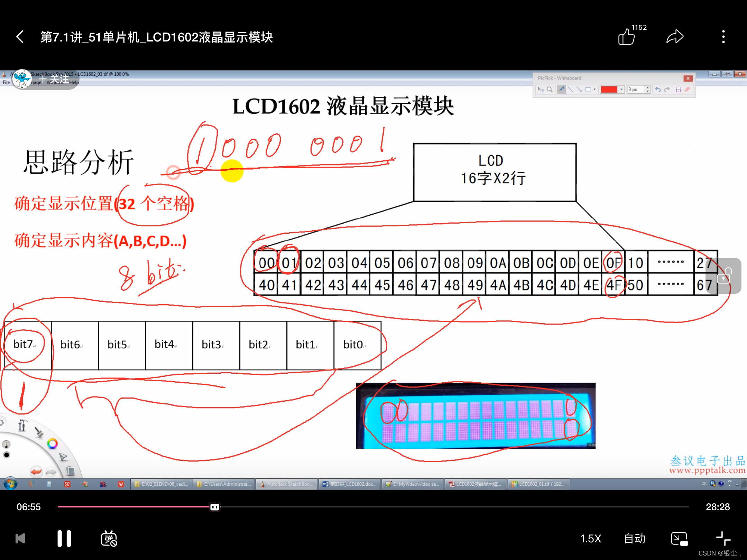The height and width of the screenshot is (560, 747).
Task: Redo PicPick whiteboard stroke
Action: tap(667, 90)
